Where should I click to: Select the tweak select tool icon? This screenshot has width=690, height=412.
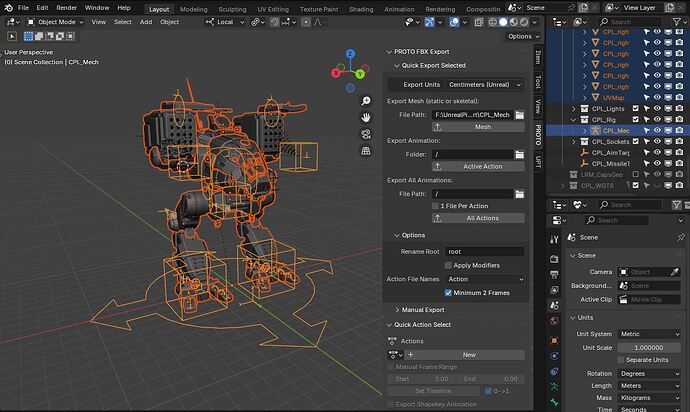point(12,37)
